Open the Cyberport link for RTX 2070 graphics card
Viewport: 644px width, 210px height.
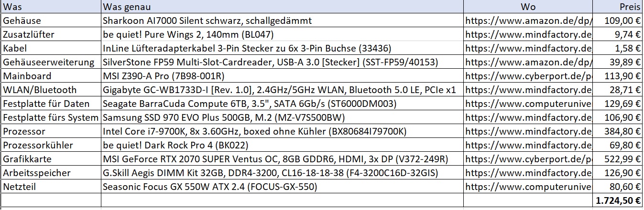528,159
